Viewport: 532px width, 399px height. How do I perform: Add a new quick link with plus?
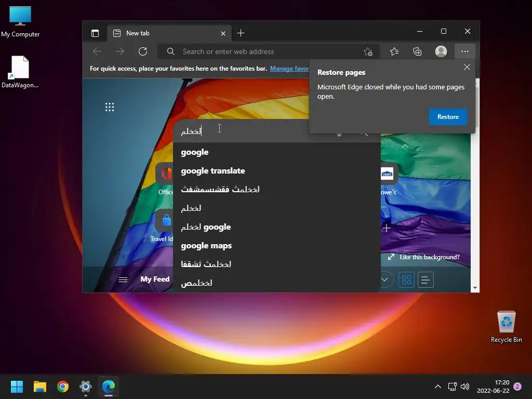387,228
